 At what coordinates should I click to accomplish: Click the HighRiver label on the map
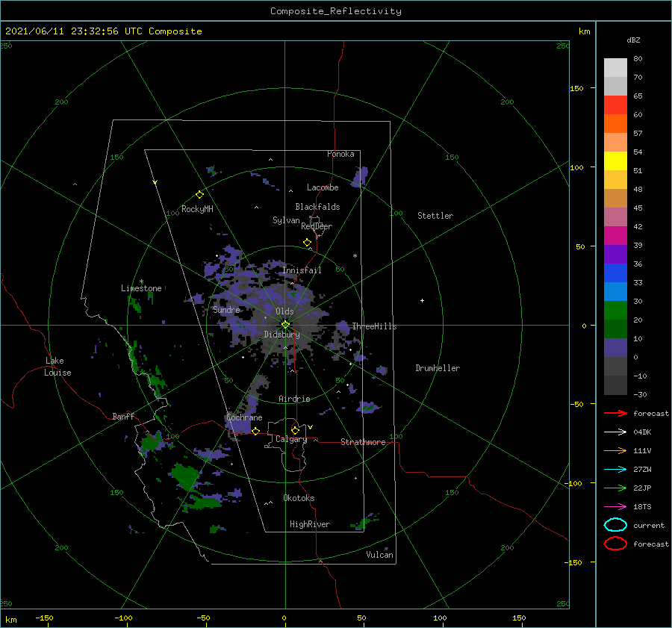(x=310, y=524)
